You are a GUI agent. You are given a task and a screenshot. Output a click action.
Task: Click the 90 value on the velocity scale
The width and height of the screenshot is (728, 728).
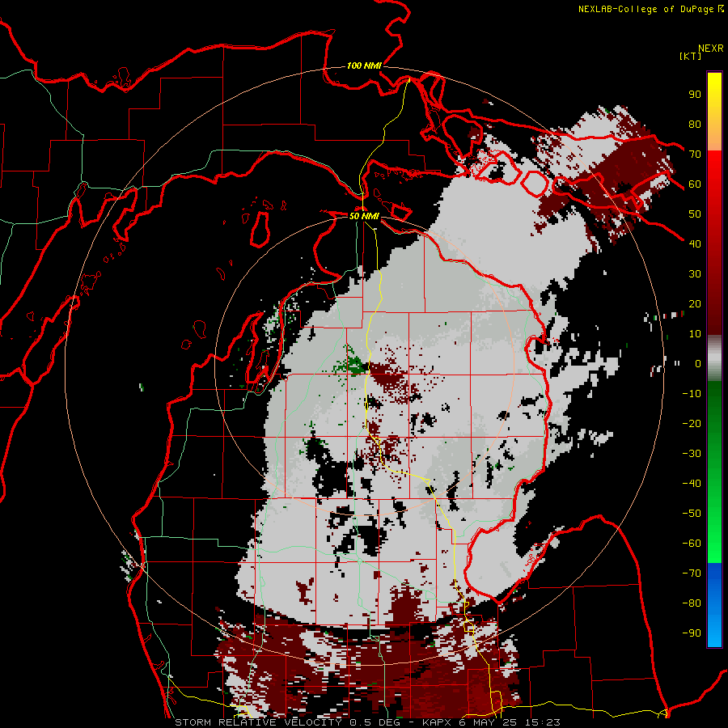[695, 95]
